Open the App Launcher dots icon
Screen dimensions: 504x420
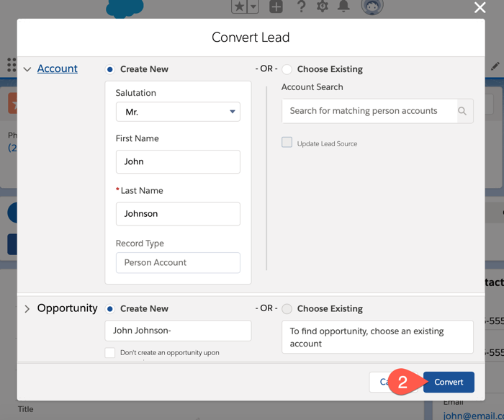tap(11, 65)
